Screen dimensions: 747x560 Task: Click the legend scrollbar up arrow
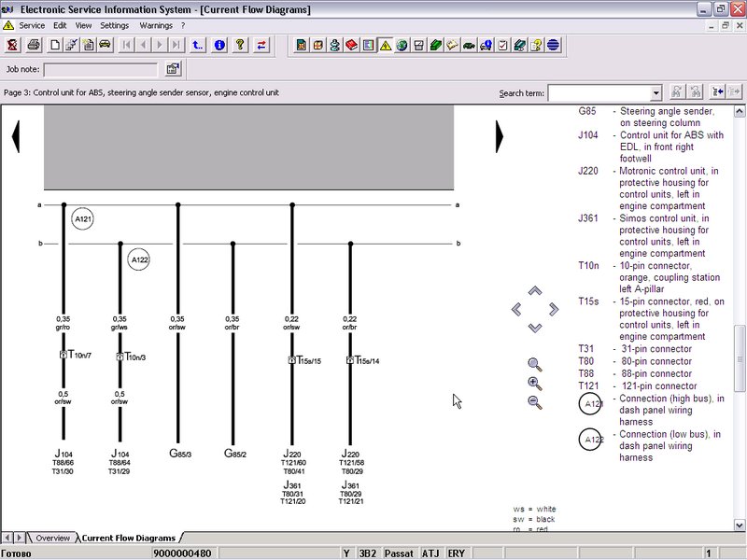coord(739,111)
